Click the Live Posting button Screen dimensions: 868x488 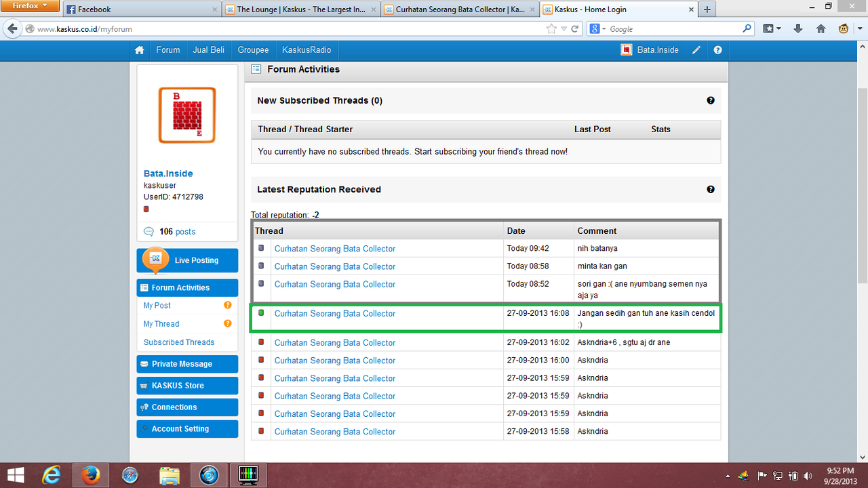(x=188, y=260)
